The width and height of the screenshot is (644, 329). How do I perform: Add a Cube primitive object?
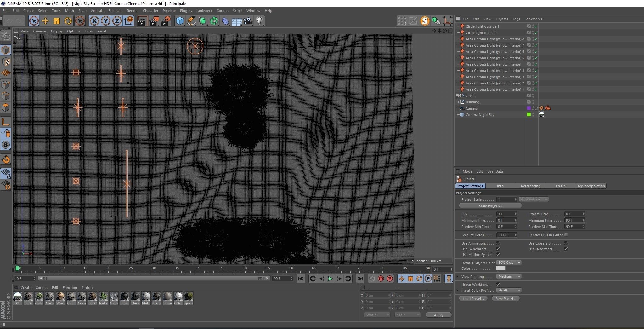click(x=180, y=21)
